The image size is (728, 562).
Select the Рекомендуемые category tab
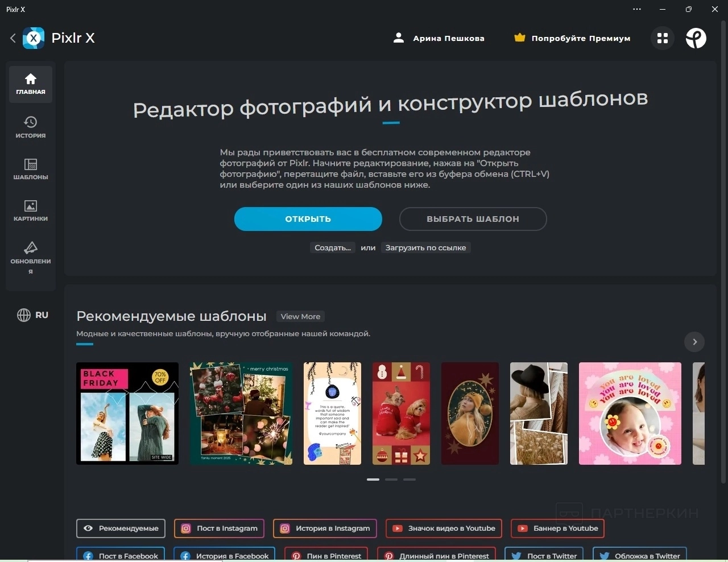pos(121,528)
